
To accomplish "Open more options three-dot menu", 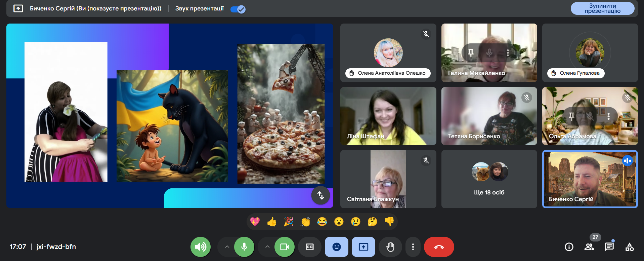I will pyautogui.click(x=413, y=247).
